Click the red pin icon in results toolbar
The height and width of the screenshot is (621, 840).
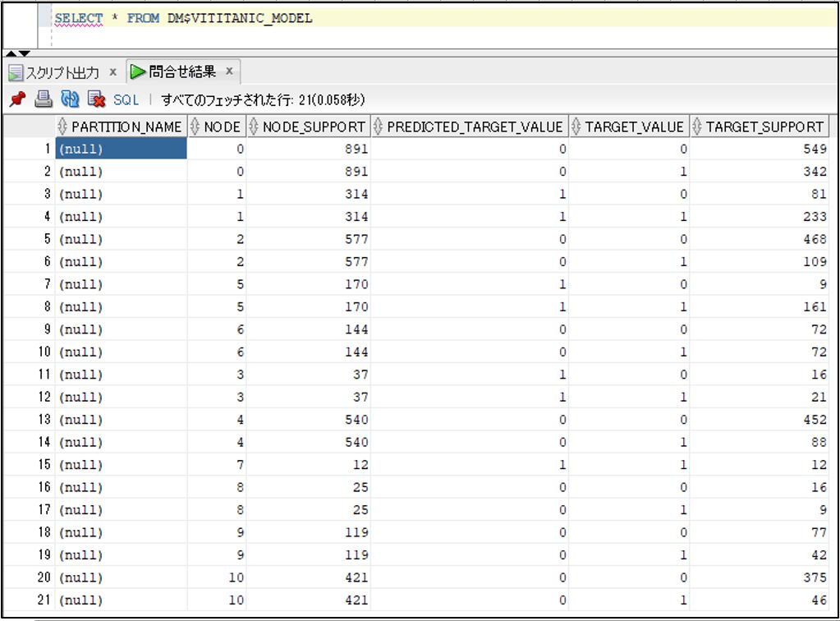(17, 99)
